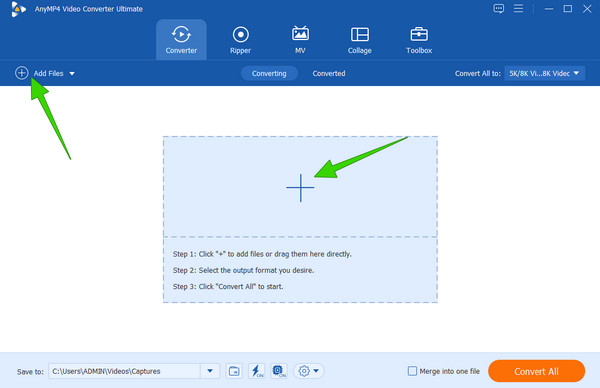Click the Save to path field
The width and height of the screenshot is (600, 388).
(124, 371)
